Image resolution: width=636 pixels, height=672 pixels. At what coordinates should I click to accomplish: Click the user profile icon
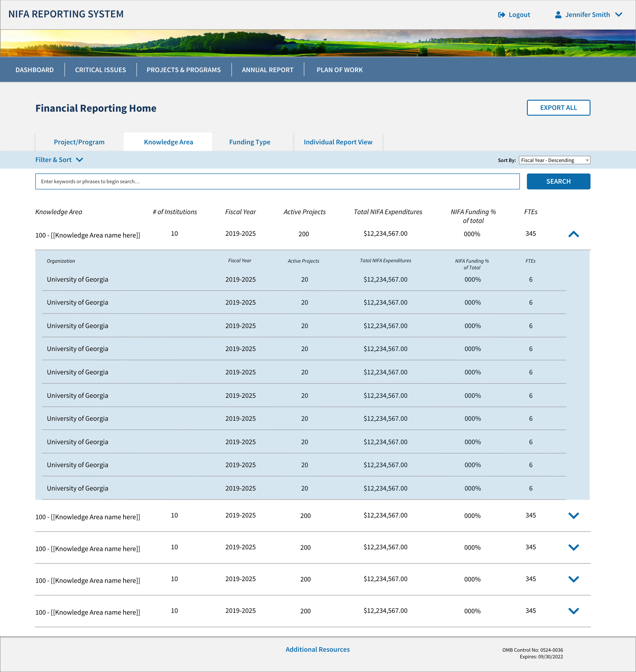coord(558,15)
